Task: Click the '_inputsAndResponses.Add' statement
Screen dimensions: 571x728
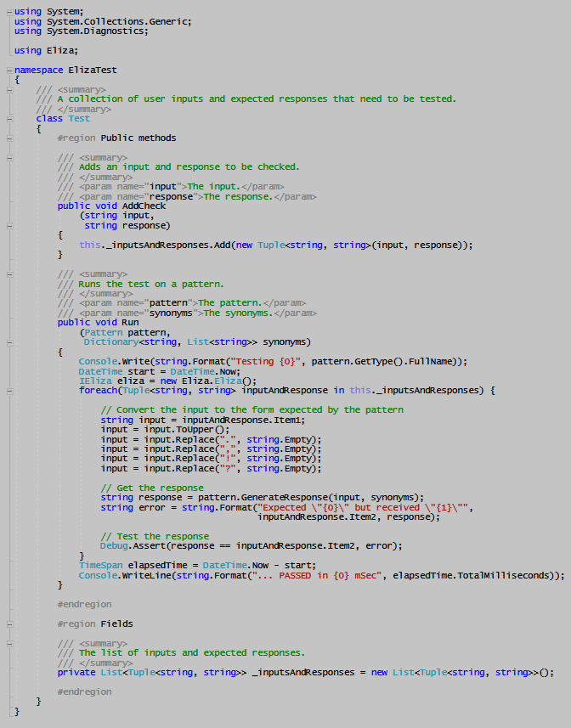Action: click(276, 245)
